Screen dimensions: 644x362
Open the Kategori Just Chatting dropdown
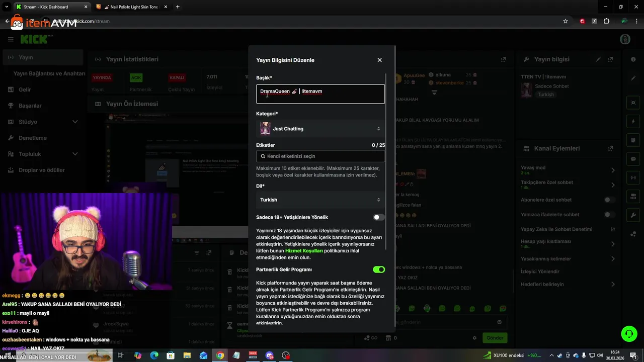click(320, 129)
